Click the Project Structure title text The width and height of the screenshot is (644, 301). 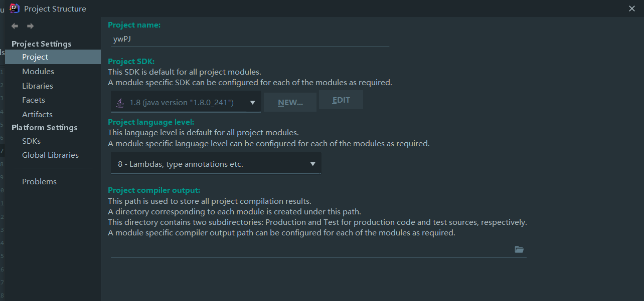pos(55,9)
